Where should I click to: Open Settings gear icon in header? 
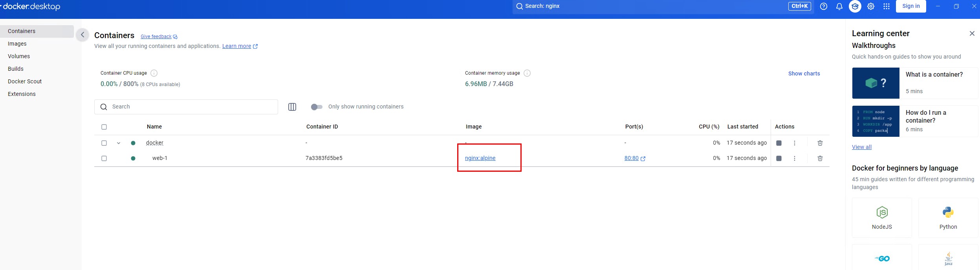pos(870,6)
